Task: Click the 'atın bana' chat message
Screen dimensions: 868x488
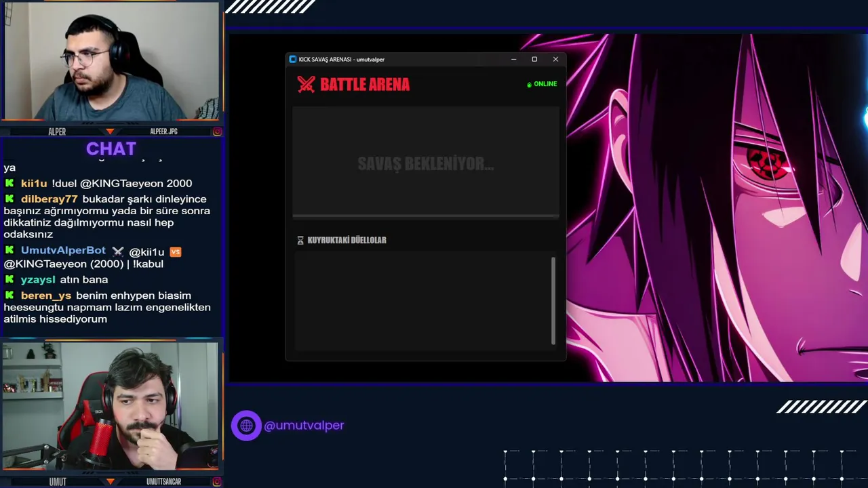Action: [83, 279]
